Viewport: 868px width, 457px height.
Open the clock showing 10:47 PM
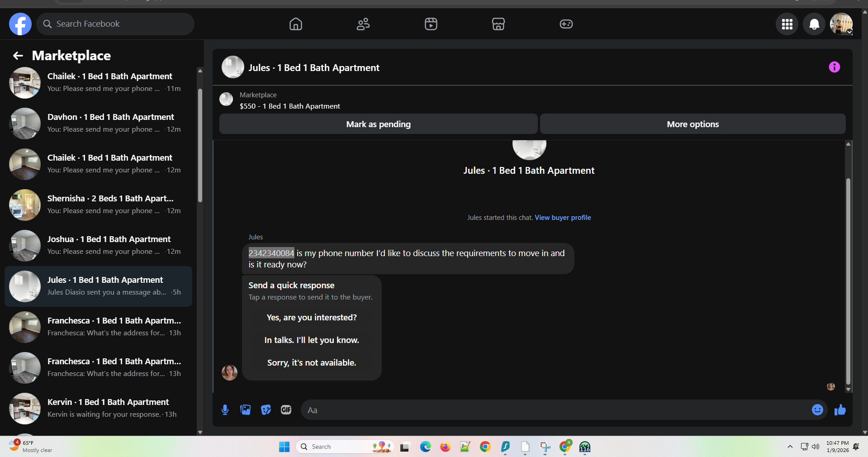point(837,447)
